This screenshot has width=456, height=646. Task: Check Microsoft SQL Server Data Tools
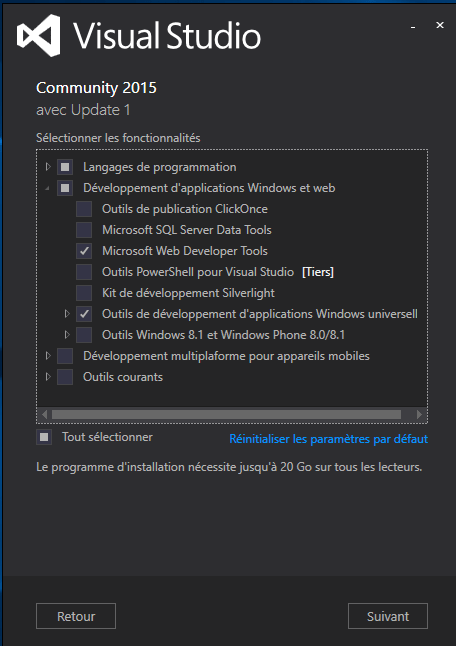pos(84,230)
